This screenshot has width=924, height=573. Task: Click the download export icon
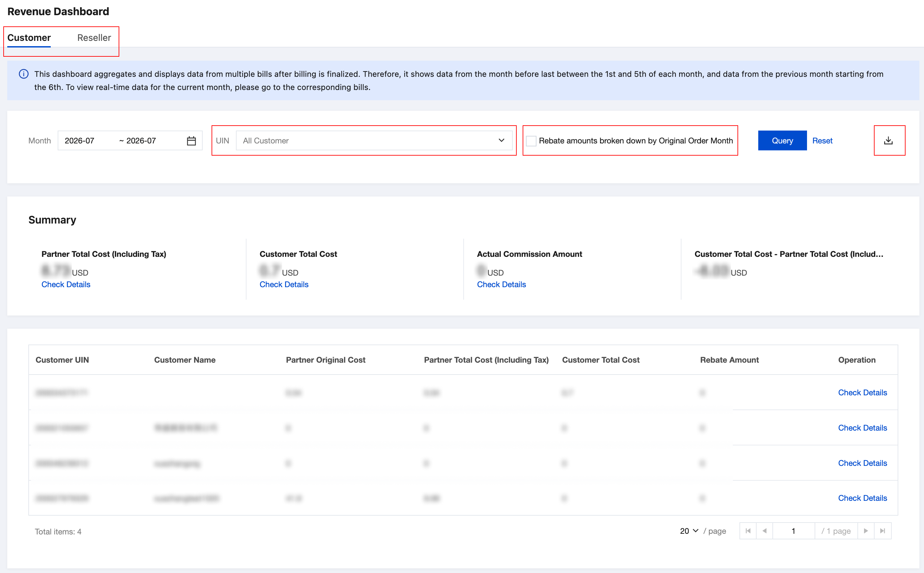[x=888, y=140]
